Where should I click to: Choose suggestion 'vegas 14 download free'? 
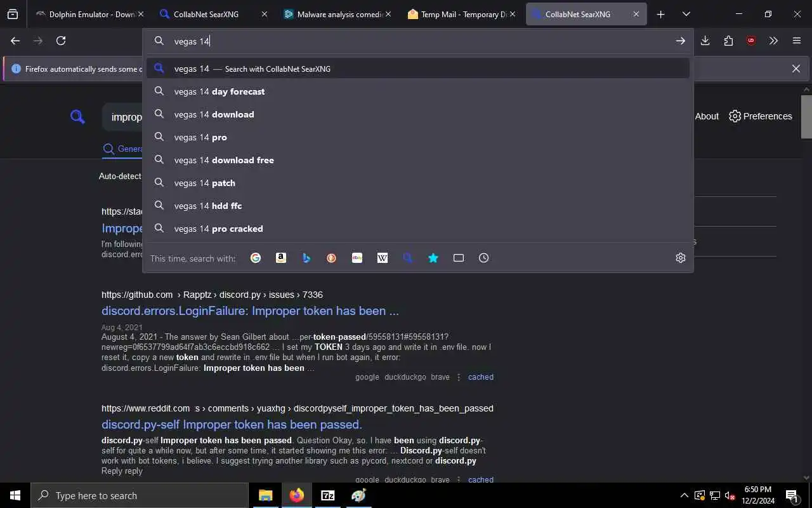point(418,160)
